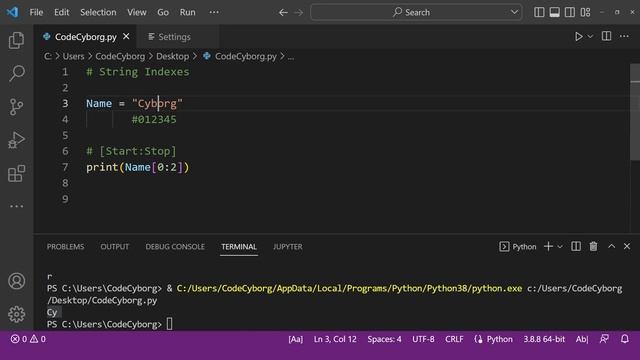Create a new terminal with plus icon
The height and width of the screenshot is (360, 640).
[x=548, y=246]
